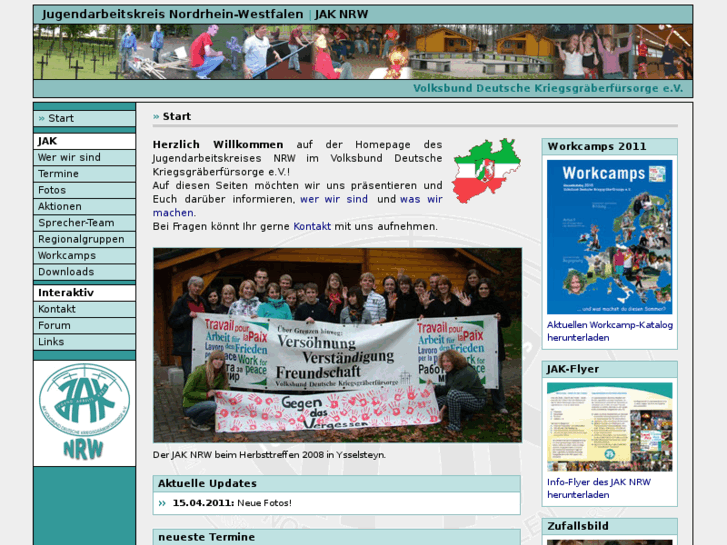Go to the Termine menu item
Viewport: 727px width, 545px height.
click(x=84, y=174)
